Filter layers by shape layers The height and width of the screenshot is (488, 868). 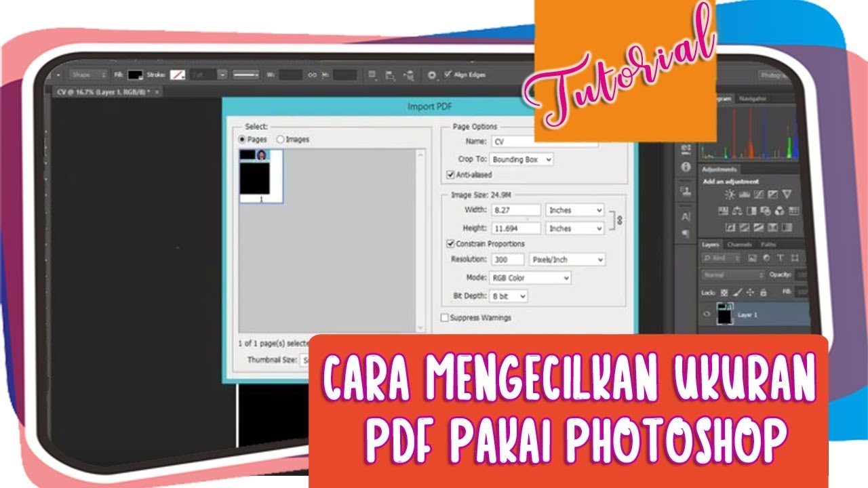click(x=794, y=258)
